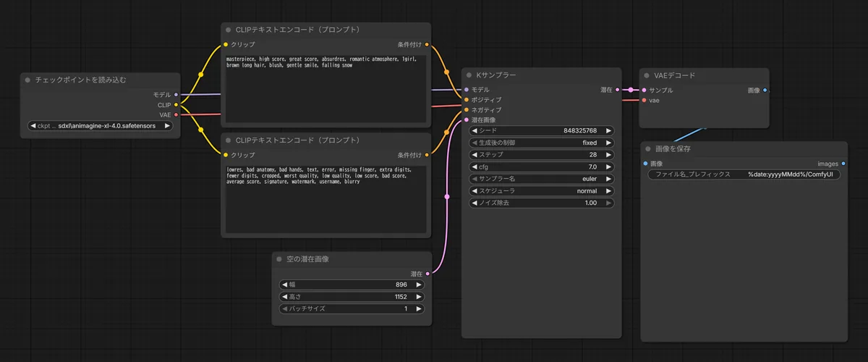Click the 潜在 output port on 空の潜在画像
The image size is (868, 362).
click(427, 274)
